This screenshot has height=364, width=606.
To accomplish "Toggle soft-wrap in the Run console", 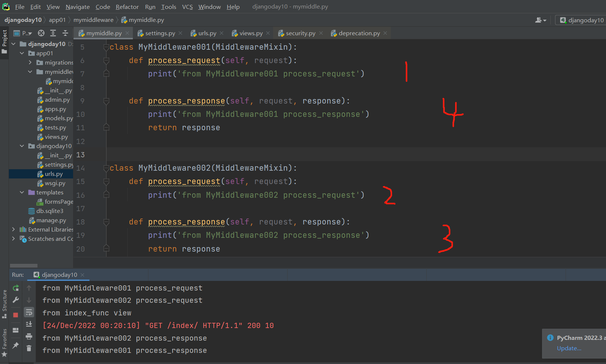I will point(29,312).
